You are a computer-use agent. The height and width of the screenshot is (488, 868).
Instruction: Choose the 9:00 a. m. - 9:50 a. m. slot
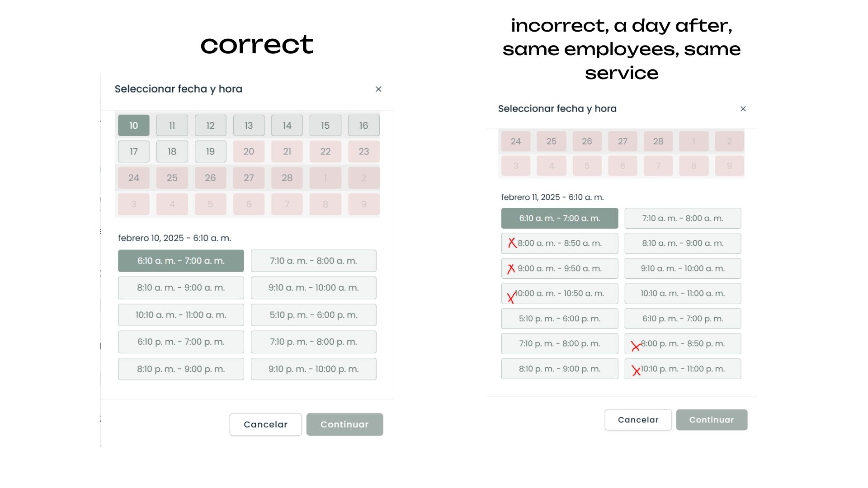(559, 268)
